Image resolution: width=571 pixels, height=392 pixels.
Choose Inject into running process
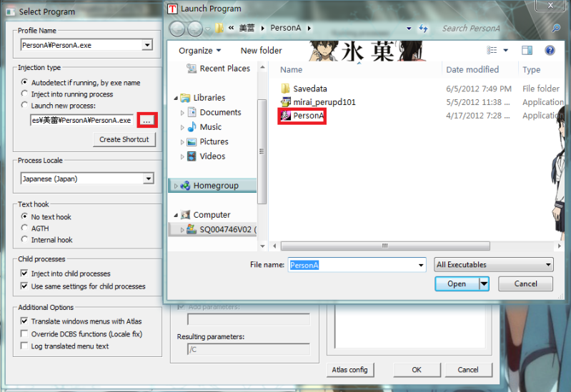[25, 94]
